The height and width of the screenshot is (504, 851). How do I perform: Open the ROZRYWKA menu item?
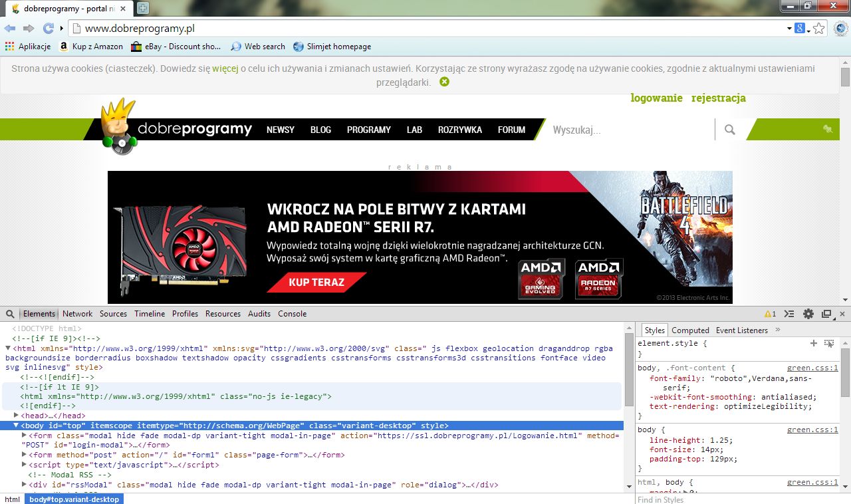460,130
